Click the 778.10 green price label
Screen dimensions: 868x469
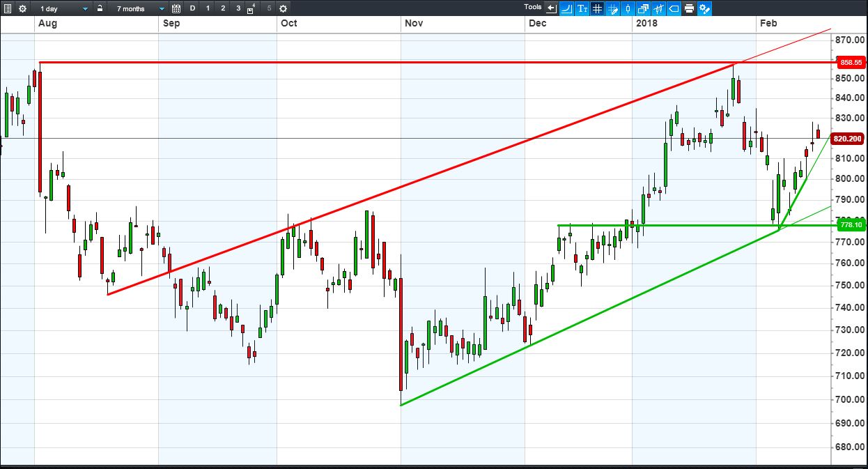click(x=851, y=224)
